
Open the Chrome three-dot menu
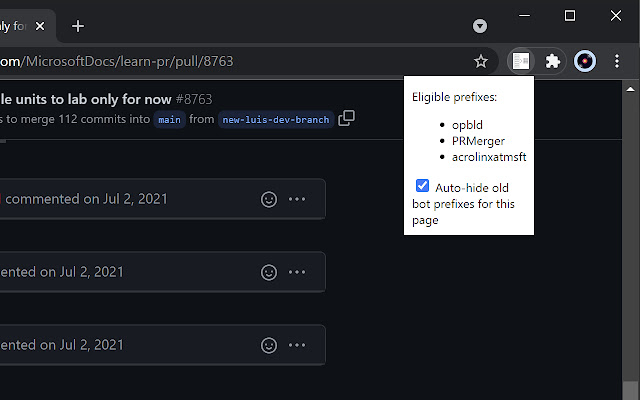pyautogui.click(x=617, y=62)
